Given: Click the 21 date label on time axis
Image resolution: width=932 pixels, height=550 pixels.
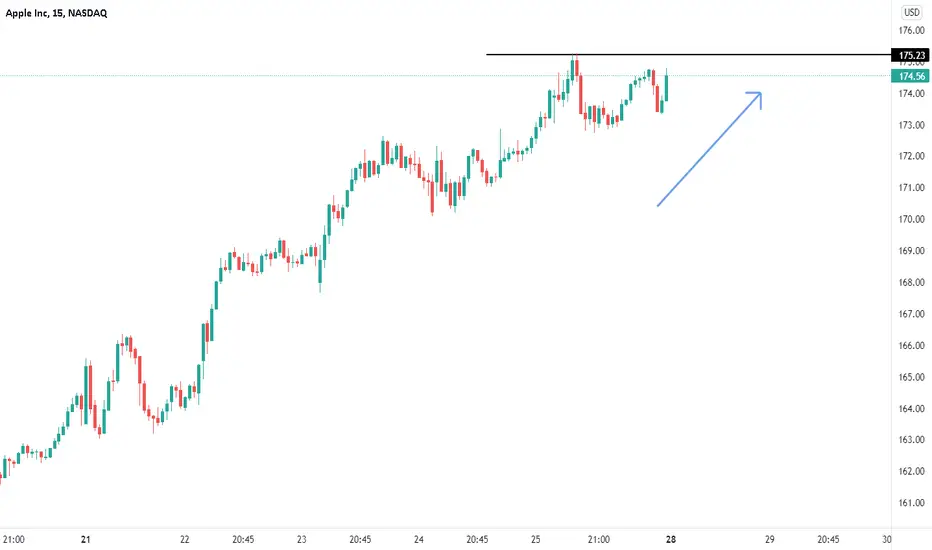Looking at the screenshot, I should [86, 540].
